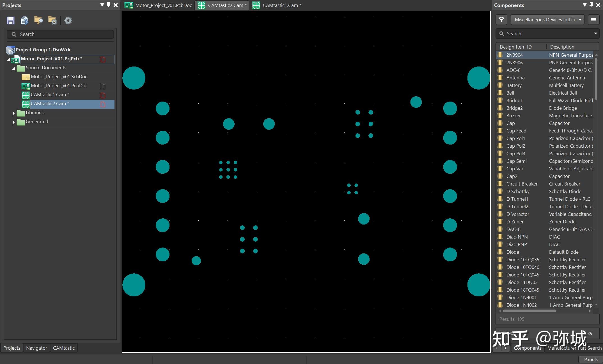Image resolution: width=603 pixels, height=364 pixels.
Task: Open the Components panel hamburger menu
Action: coord(593,20)
